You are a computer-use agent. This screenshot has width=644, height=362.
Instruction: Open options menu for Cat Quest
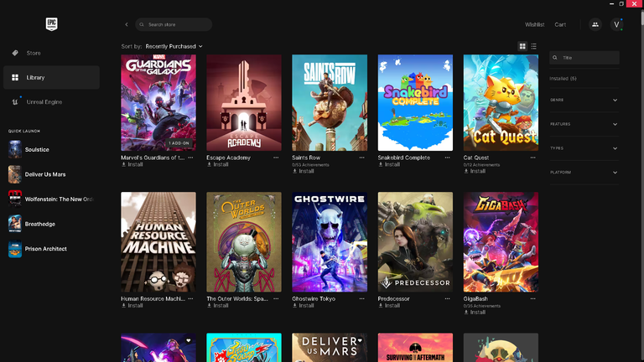tap(532, 158)
